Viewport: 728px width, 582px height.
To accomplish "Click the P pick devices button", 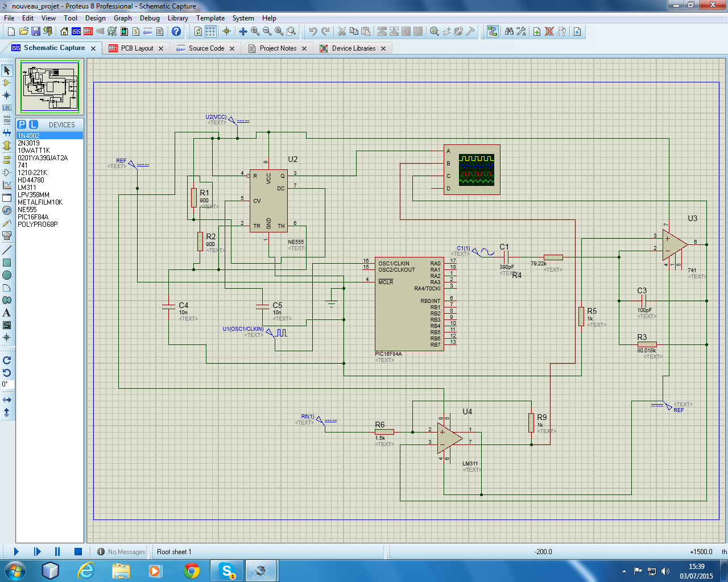I will [22, 124].
